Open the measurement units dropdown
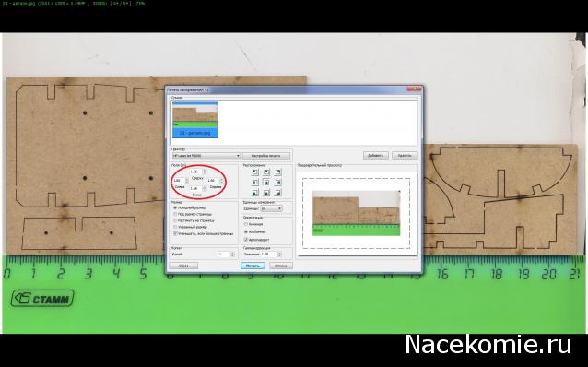 click(271, 208)
